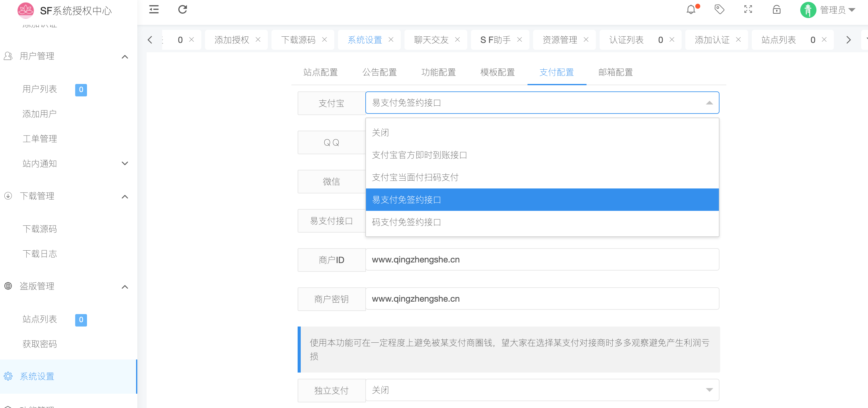Open 下载日志 in sidebar
Image resolution: width=868 pixels, height=408 pixels.
[40, 253]
